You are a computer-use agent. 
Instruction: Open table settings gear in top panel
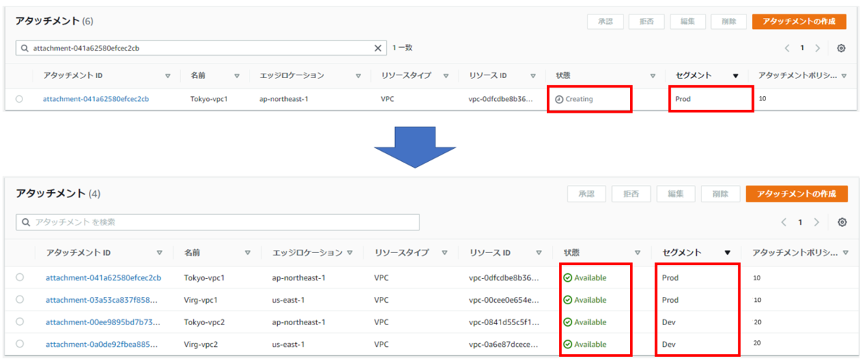(x=841, y=48)
